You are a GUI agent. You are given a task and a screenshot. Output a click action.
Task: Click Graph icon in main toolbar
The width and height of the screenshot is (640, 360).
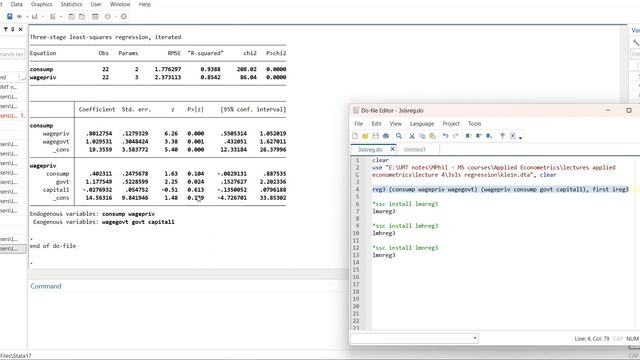point(35,17)
